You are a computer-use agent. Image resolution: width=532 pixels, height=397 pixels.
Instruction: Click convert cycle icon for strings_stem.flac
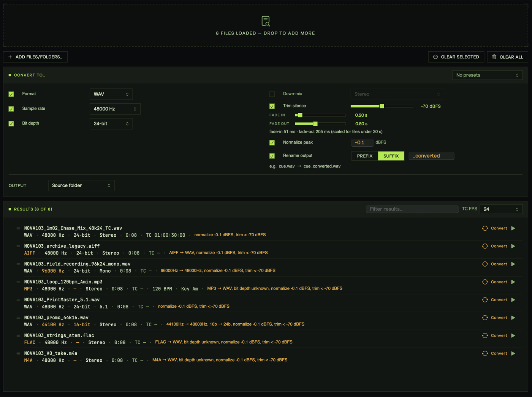(485, 335)
